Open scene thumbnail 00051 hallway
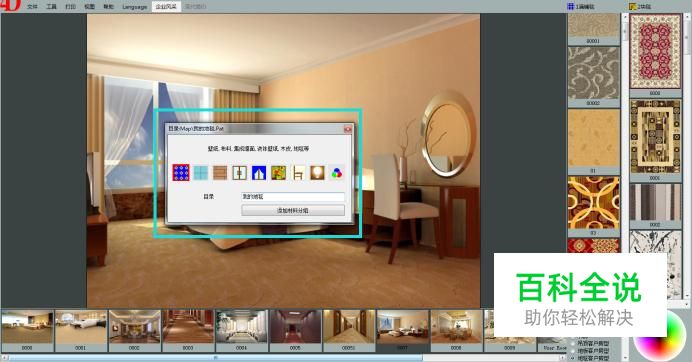 (349, 330)
